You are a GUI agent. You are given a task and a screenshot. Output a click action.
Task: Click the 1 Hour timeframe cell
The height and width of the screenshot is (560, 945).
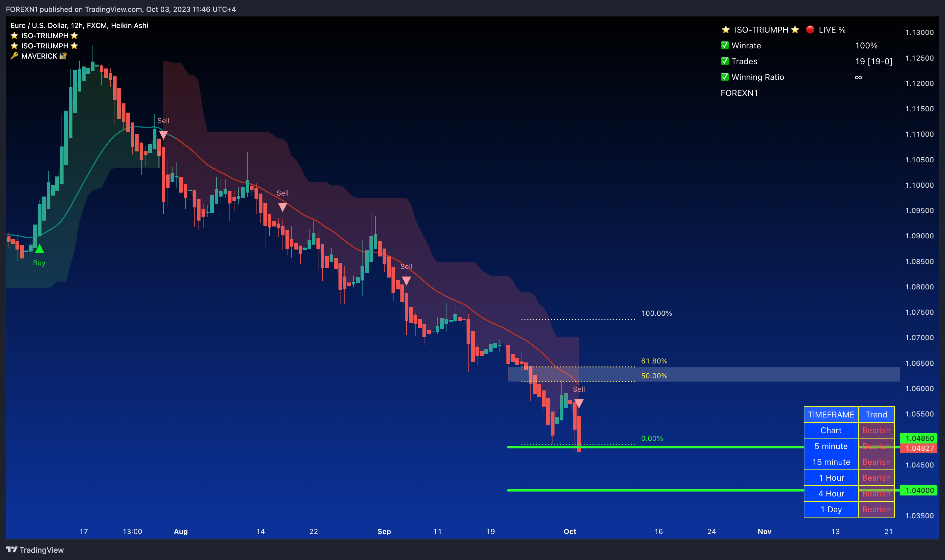tap(831, 478)
